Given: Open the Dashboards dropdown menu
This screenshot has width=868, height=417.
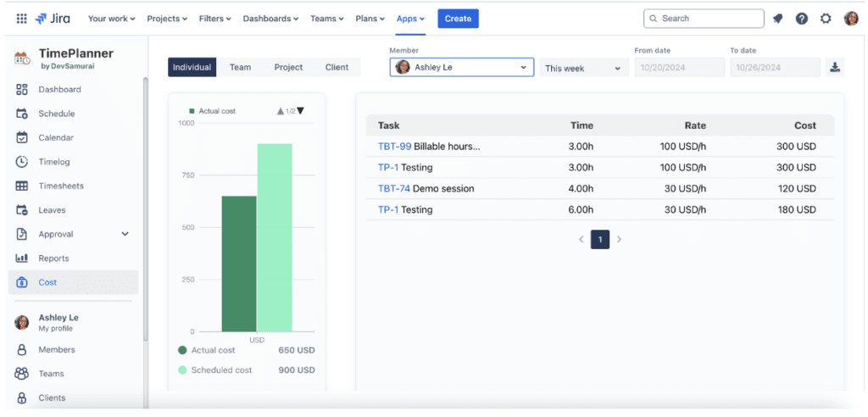Looking at the screenshot, I should click(270, 19).
